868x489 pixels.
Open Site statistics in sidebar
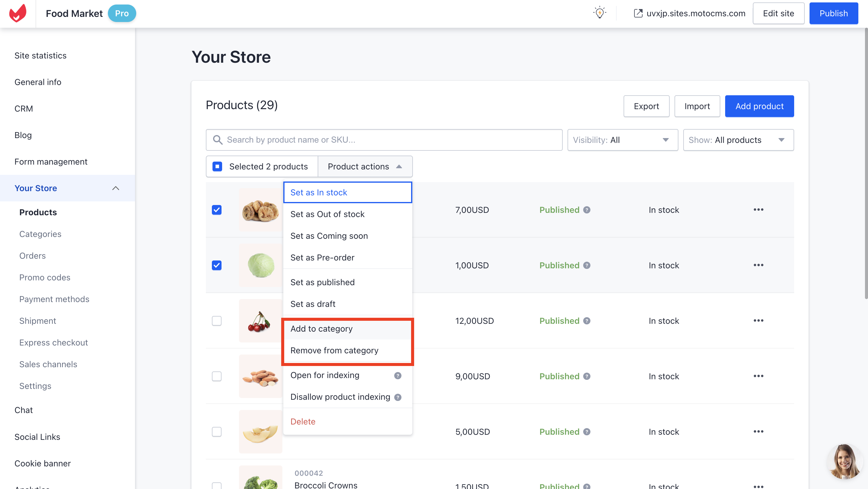click(x=40, y=55)
